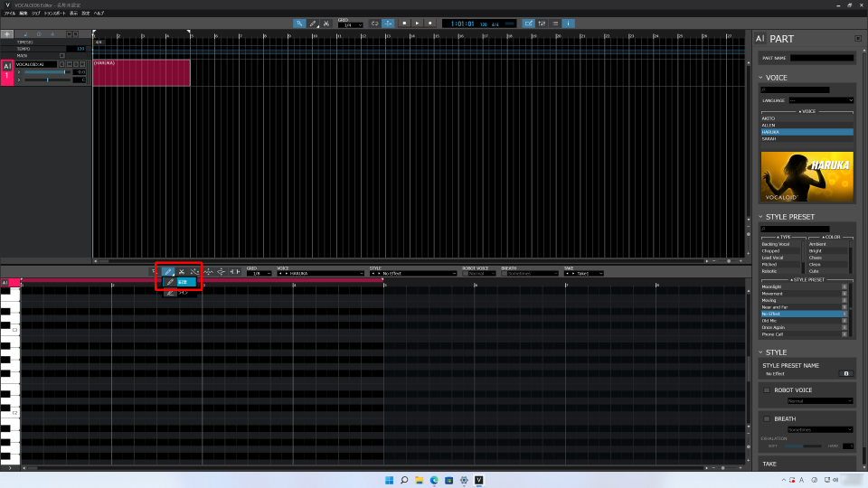Add a new track with plus button
868x488 pixels.
click(6, 34)
